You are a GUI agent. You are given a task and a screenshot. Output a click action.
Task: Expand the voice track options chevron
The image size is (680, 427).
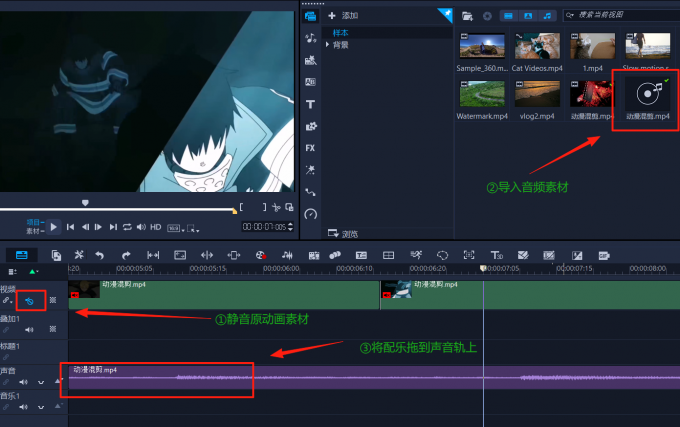click(x=41, y=382)
